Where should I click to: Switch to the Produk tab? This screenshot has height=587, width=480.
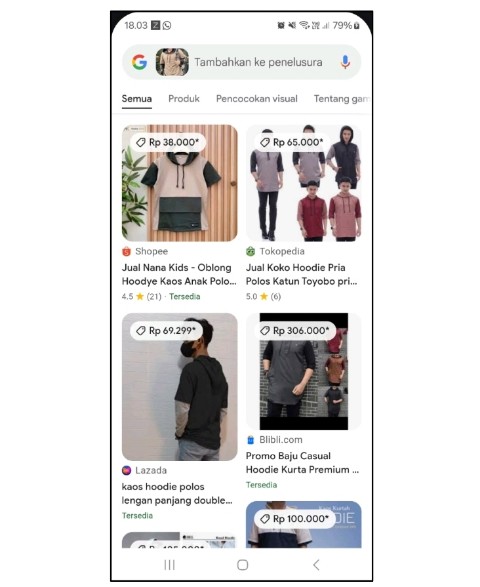click(x=184, y=99)
